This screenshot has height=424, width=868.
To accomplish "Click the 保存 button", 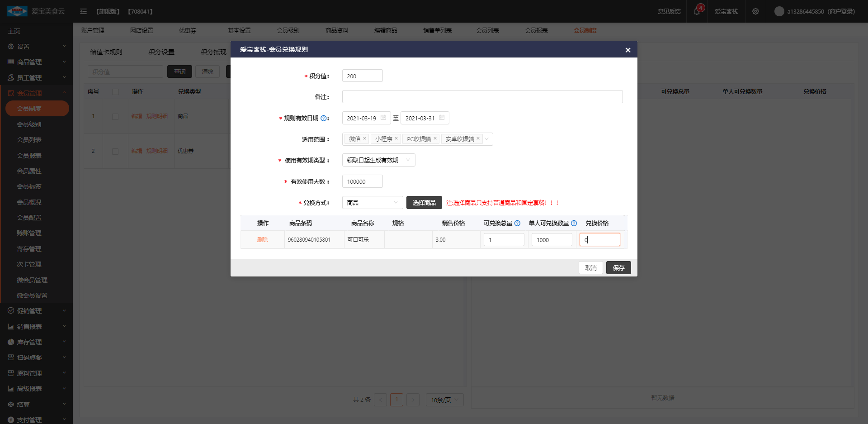I will (618, 268).
